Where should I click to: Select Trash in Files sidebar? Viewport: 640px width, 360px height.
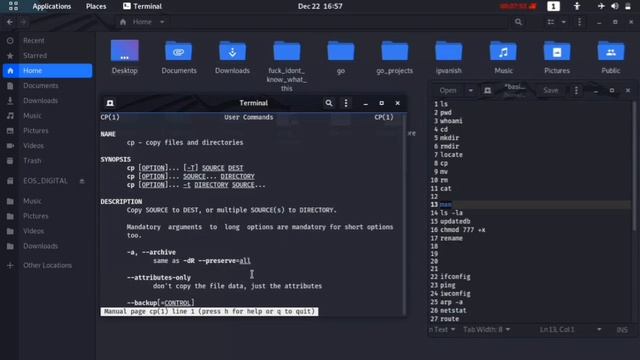[x=47, y=161]
